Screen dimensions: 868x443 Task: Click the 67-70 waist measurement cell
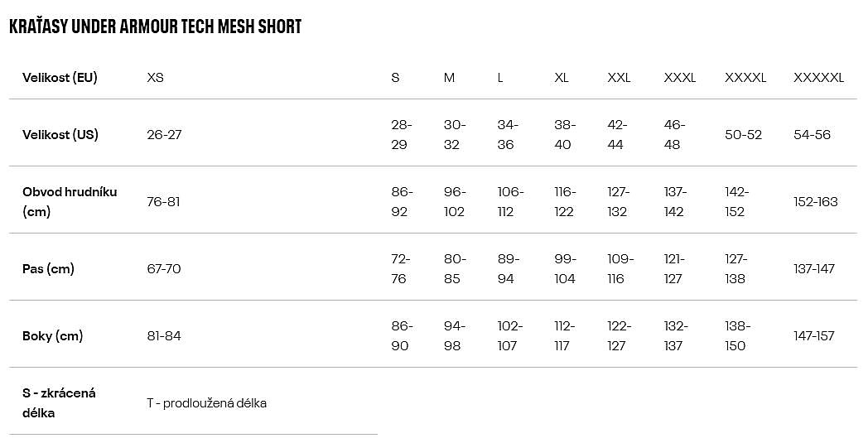(163, 269)
